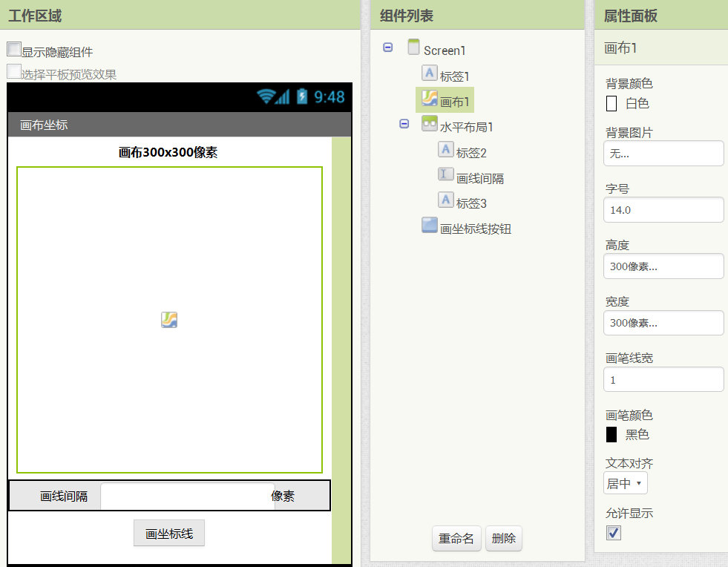The width and height of the screenshot is (728, 567).
Task: Select 画坐标线按钮 in component list
Action: pyautogui.click(x=475, y=229)
